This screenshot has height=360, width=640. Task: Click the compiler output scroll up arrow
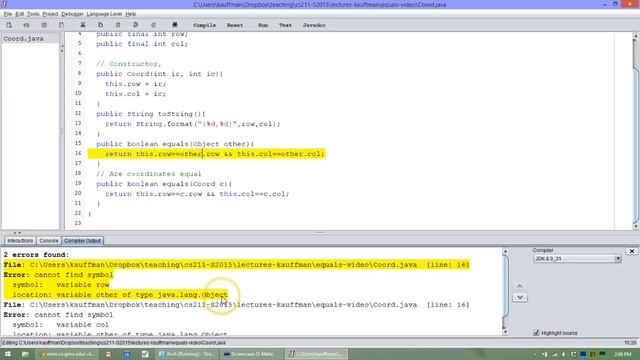coord(505,251)
